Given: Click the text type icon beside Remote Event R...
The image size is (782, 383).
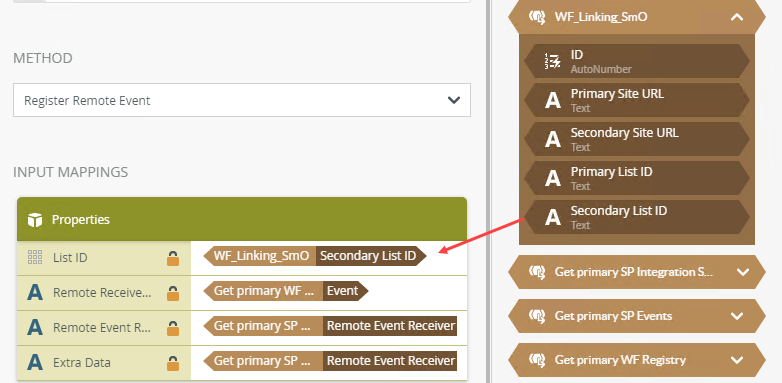Looking at the screenshot, I should click(x=35, y=327).
